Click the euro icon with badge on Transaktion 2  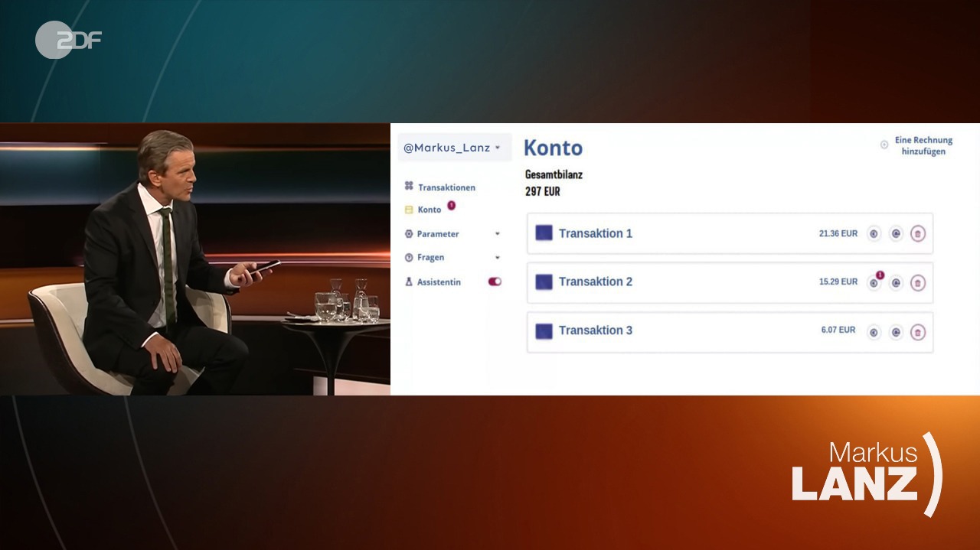[x=874, y=283]
